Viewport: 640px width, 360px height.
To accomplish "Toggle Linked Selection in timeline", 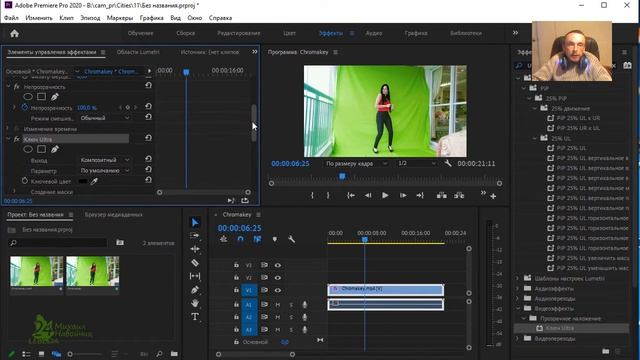I will (257, 240).
